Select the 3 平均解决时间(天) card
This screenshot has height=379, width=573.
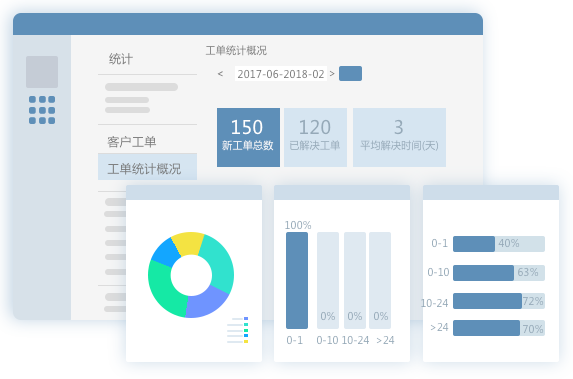pos(399,137)
